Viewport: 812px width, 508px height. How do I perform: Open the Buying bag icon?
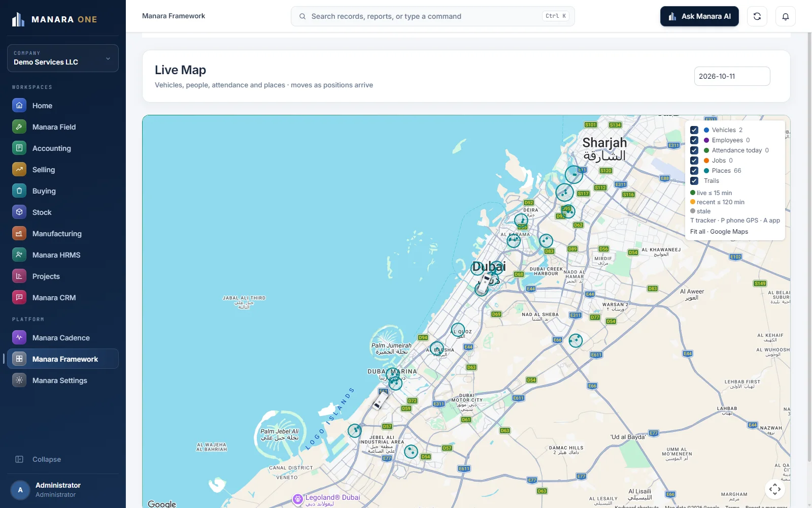tap(19, 190)
